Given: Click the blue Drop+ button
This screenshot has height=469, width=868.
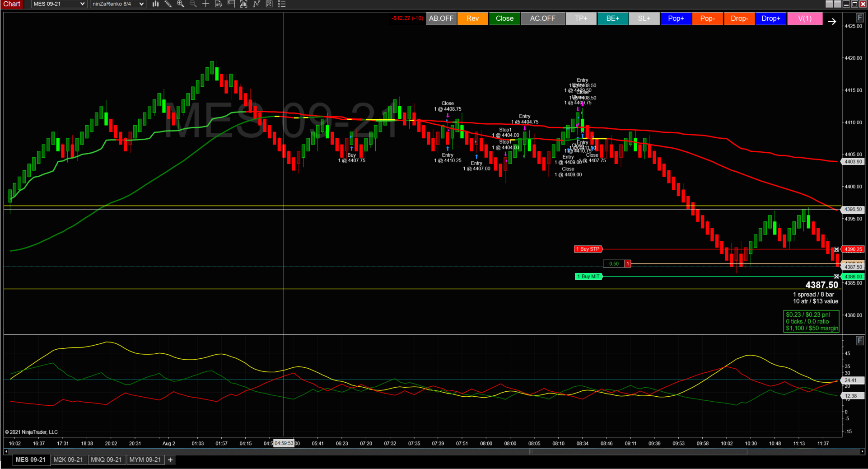Looking at the screenshot, I should coord(771,19).
